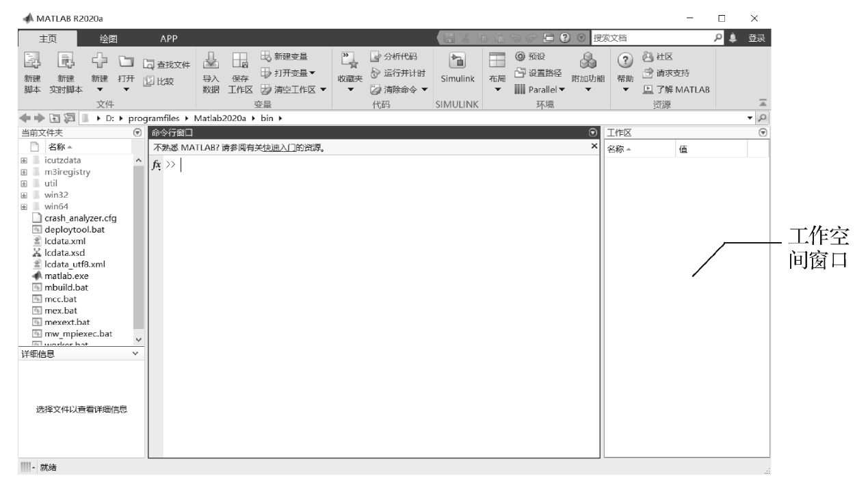This screenshot has width=868, height=487.
Task: Collapse the 详细信息 details panel
Action: (135, 354)
